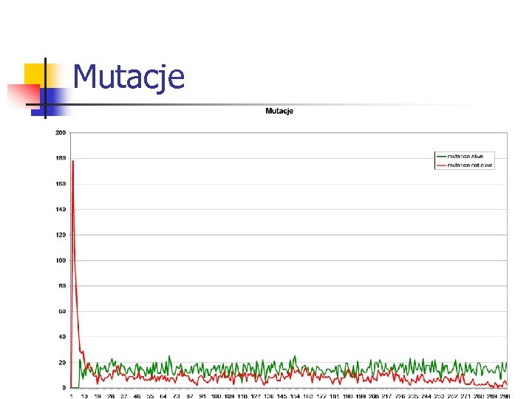
Task: Click the x-axis label 100
Action: (x=216, y=396)
